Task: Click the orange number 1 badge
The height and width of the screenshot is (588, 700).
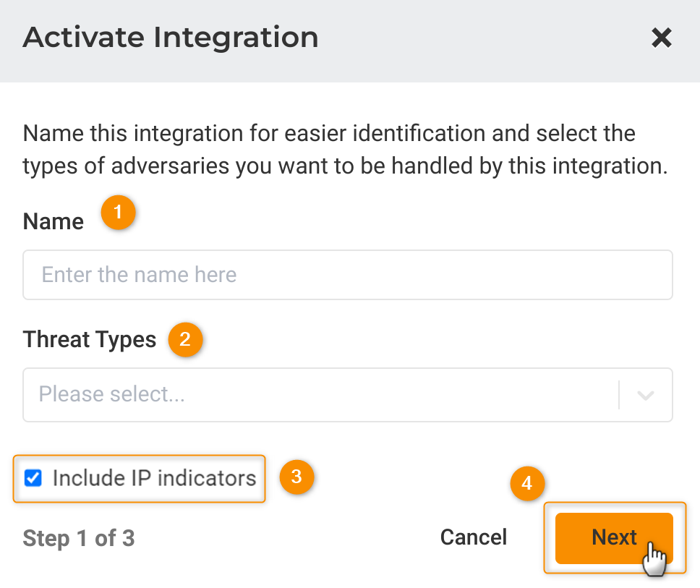Action: tap(119, 213)
